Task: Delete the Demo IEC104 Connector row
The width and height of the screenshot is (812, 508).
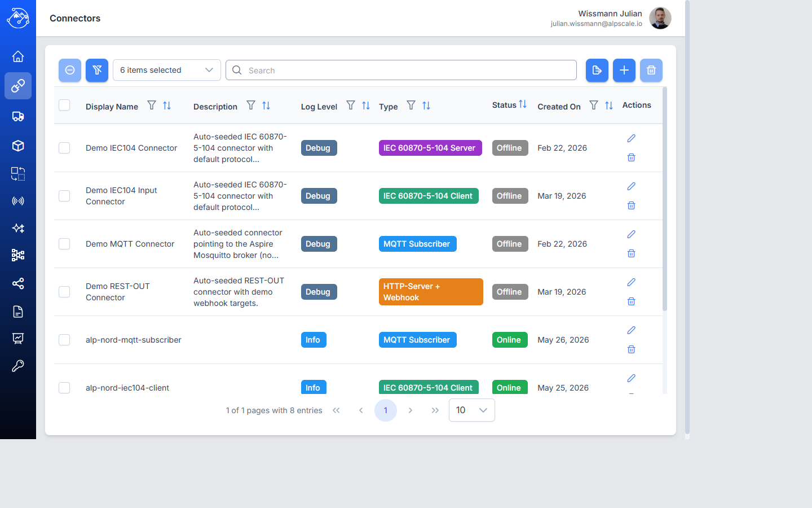Action: coord(631,157)
